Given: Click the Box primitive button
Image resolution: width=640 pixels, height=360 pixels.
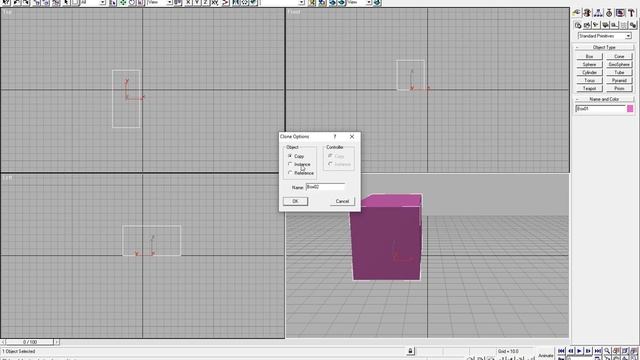Looking at the screenshot, I should tap(589, 56).
